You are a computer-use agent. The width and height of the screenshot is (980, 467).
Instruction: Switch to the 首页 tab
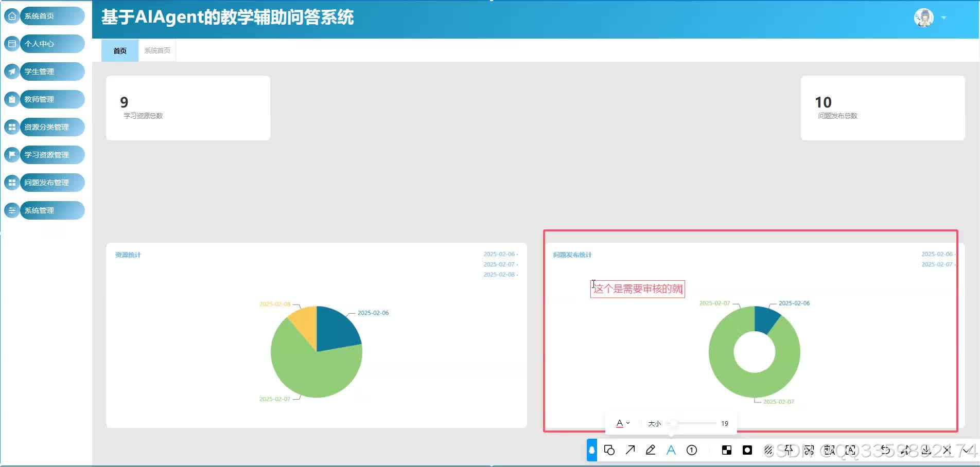120,50
